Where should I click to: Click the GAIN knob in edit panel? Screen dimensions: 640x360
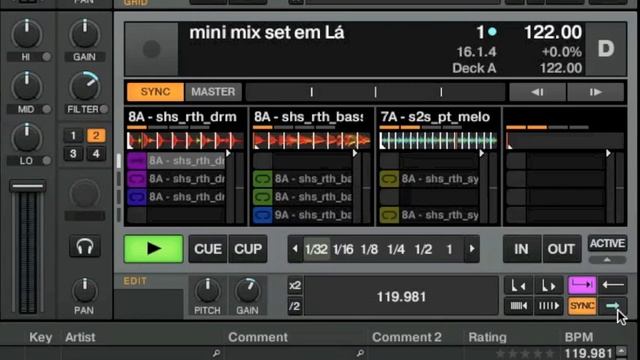click(x=247, y=291)
